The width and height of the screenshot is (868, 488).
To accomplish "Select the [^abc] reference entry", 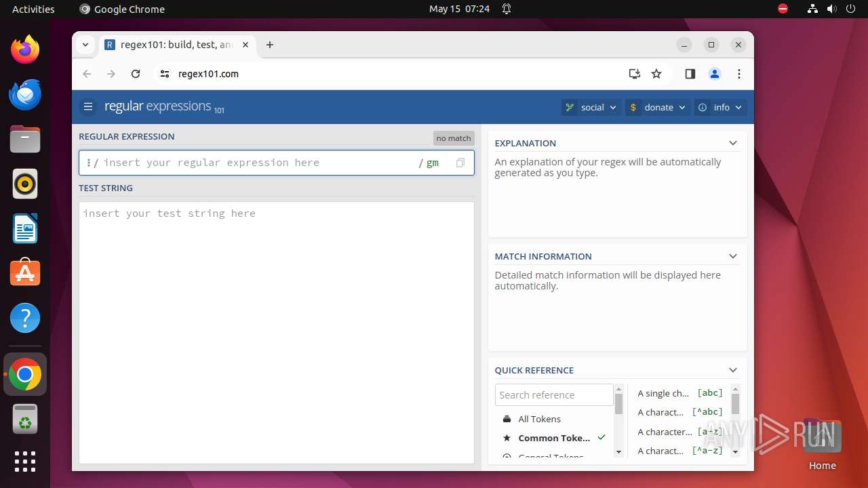I will point(680,412).
